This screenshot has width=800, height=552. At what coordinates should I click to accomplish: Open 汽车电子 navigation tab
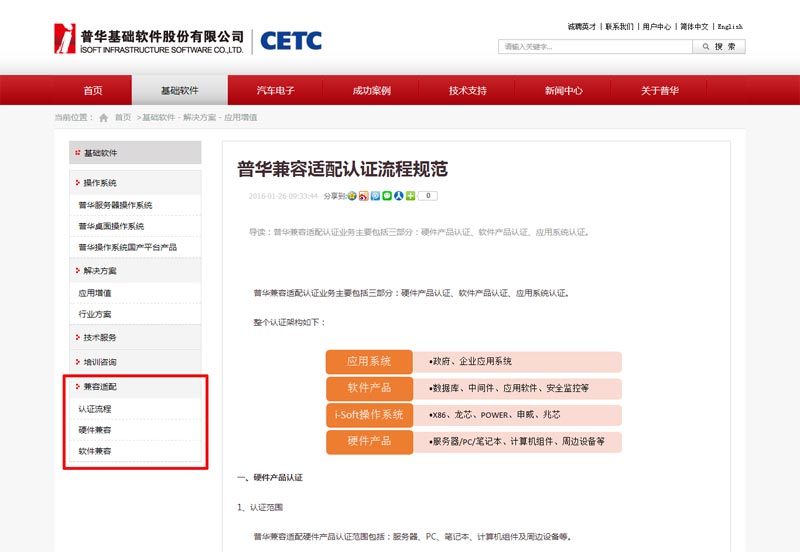pos(276,90)
